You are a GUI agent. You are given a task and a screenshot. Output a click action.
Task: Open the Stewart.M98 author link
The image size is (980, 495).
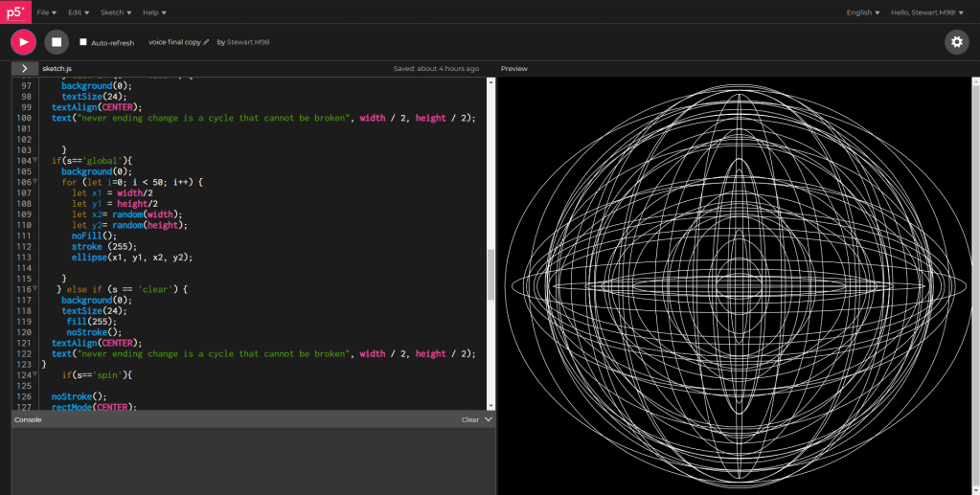click(249, 42)
